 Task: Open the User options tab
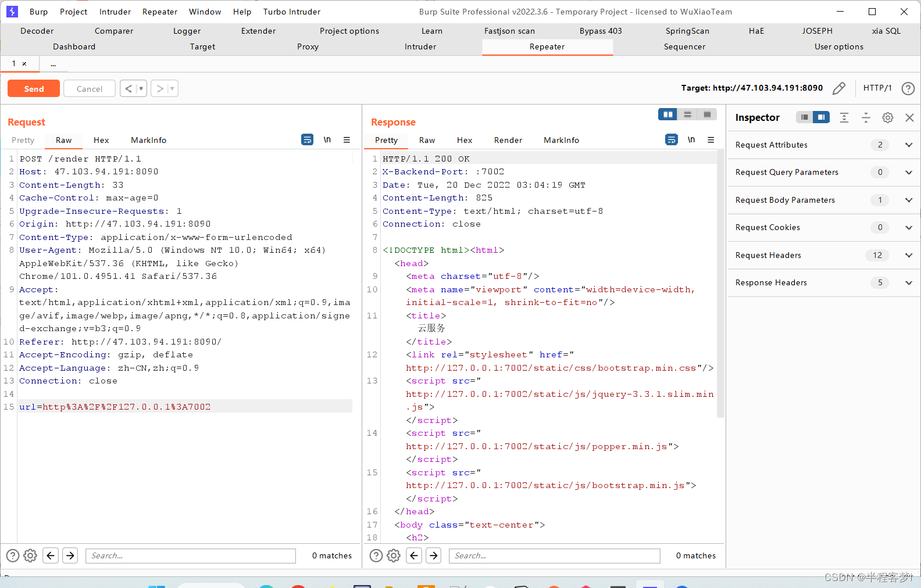click(838, 46)
